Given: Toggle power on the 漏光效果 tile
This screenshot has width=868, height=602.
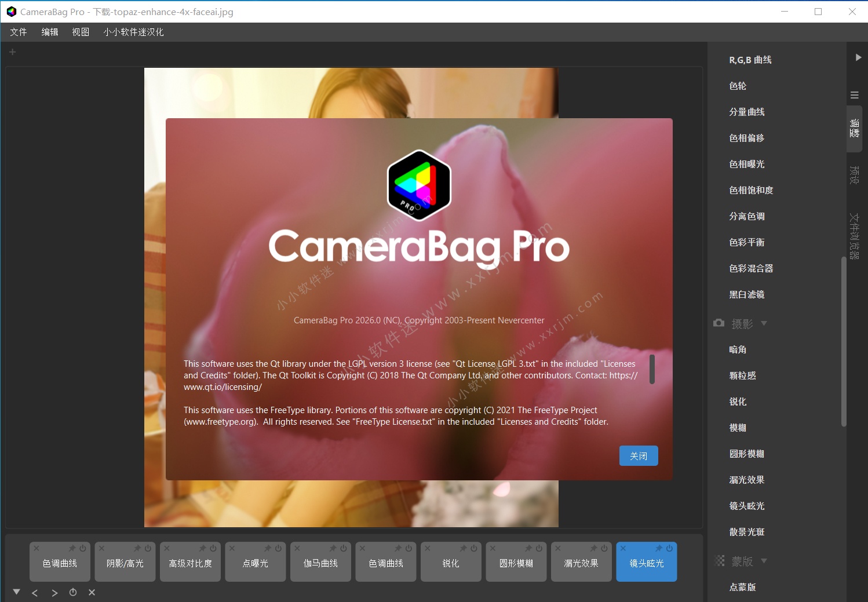Looking at the screenshot, I should 604,548.
